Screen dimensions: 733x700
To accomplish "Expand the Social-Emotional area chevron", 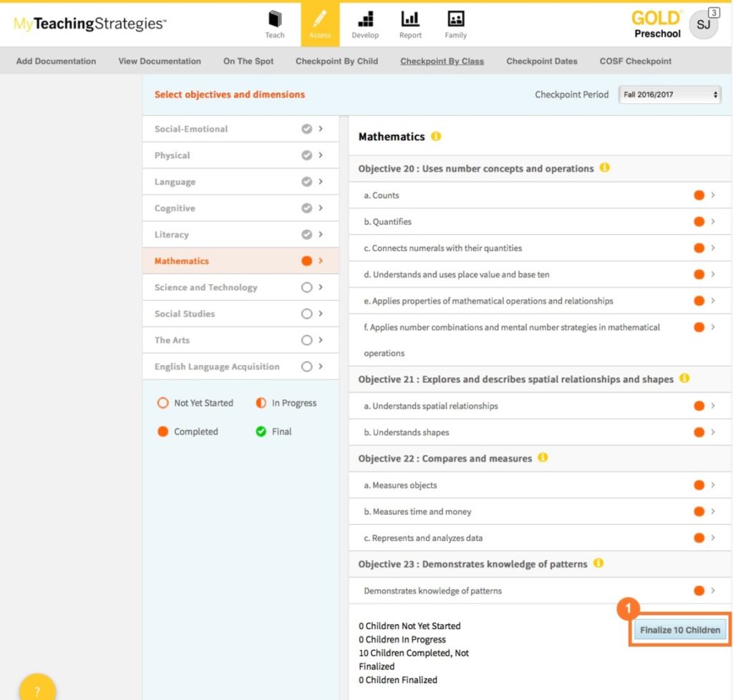I will click(x=321, y=129).
